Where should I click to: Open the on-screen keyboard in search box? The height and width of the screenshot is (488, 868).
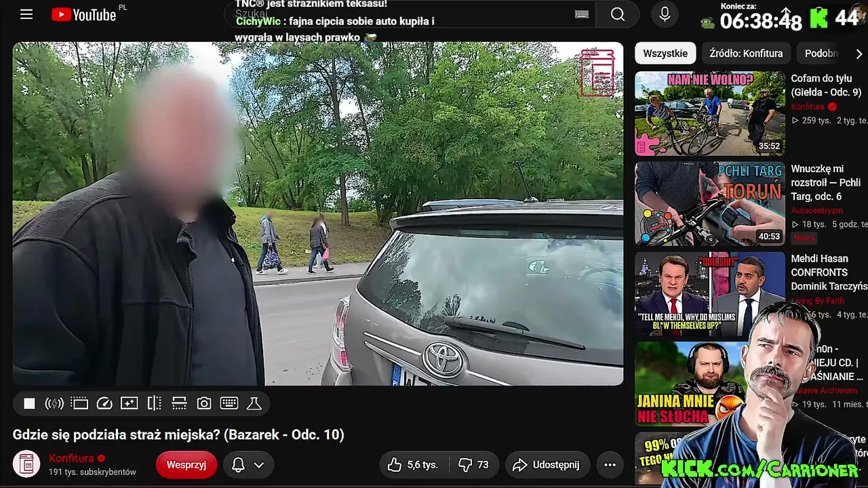pos(581,14)
